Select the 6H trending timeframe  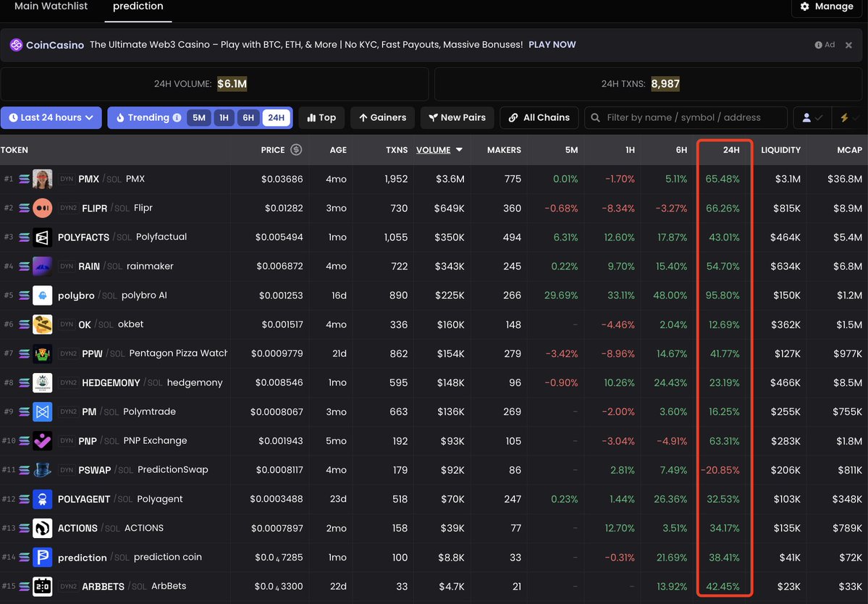click(x=248, y=117)
